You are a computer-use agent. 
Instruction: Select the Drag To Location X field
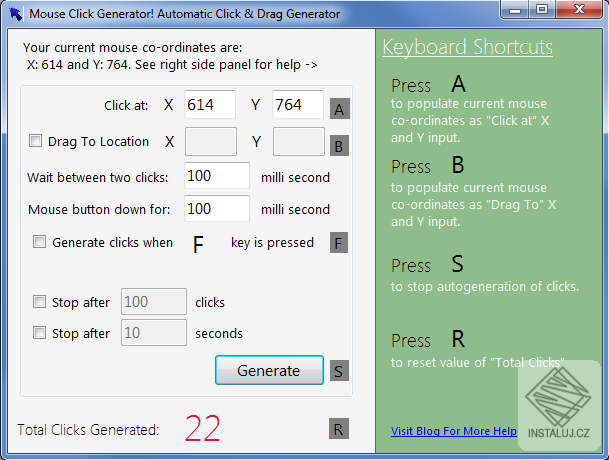tap(211, 141)
